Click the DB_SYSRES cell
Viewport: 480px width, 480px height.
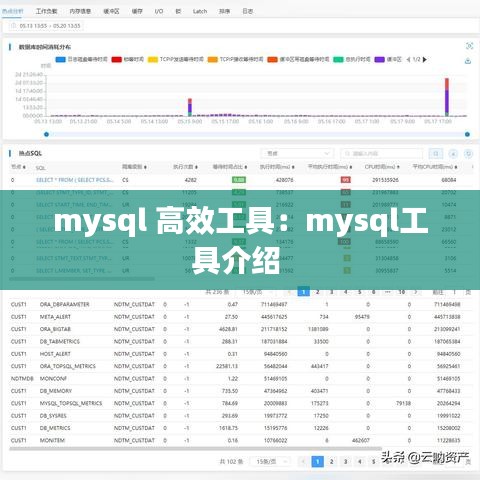53,416
